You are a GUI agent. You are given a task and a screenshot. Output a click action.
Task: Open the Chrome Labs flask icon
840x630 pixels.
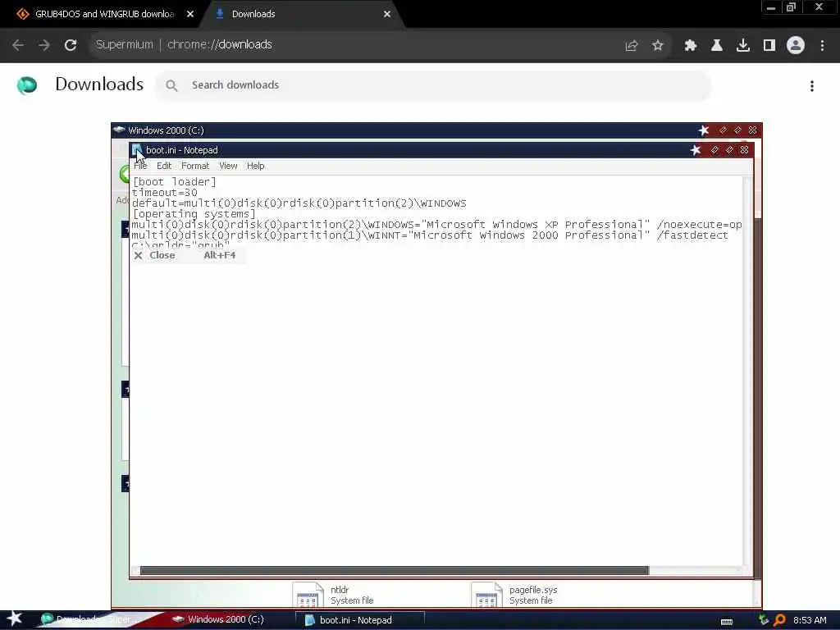tap(716, 46)
